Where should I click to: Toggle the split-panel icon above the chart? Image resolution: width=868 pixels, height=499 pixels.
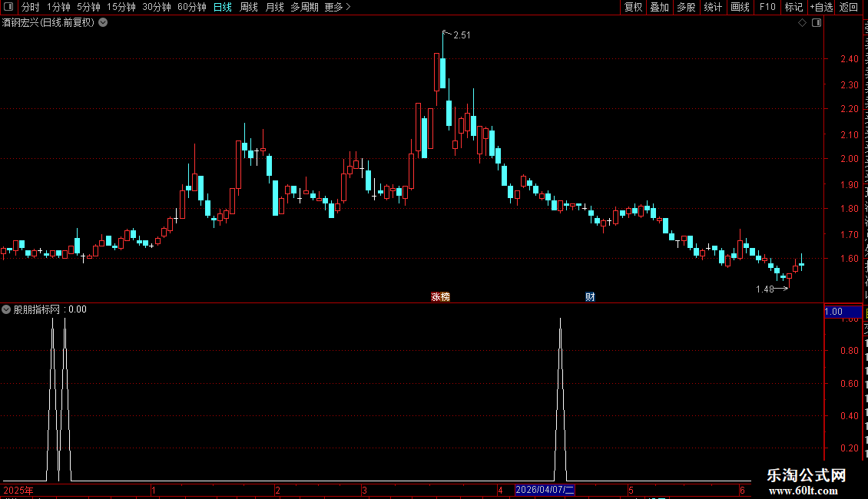(817, 23)
